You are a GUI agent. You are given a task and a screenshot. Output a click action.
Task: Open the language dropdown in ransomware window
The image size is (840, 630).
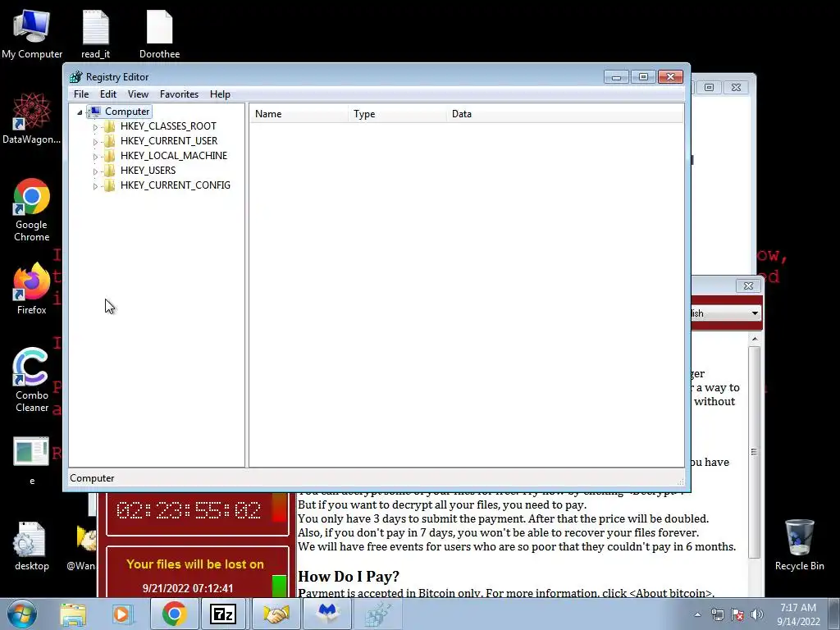pyautogui.click(x=755, y=313)
